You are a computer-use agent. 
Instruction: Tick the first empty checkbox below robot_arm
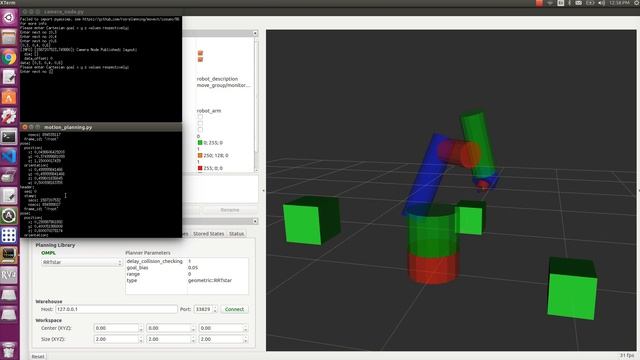pyautogui.click(x=200, y=117)
